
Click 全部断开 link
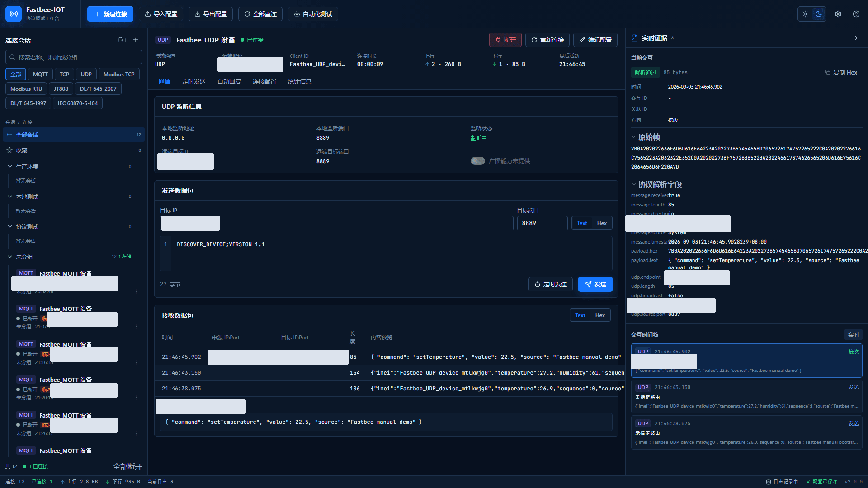[x=127, y=466]
